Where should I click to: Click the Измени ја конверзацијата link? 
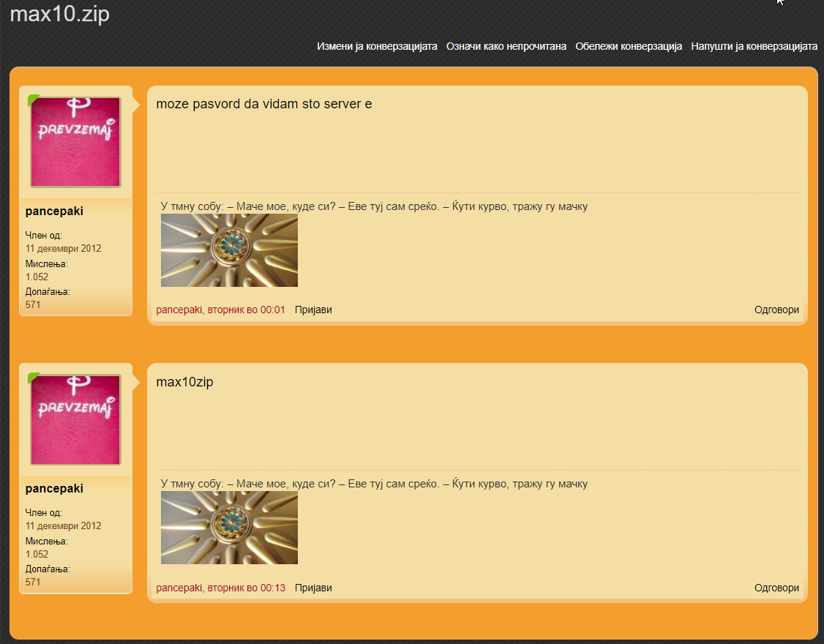[x=377, y=46]
